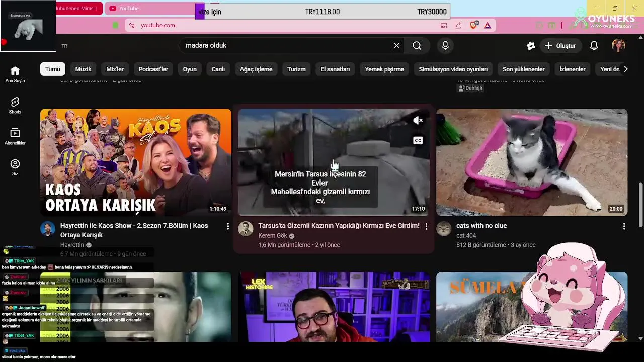This screenshot has height=362, width=644.
Task: Open 'Hayrettin ile Kaos Show' video title
Action: pos(134,230)
